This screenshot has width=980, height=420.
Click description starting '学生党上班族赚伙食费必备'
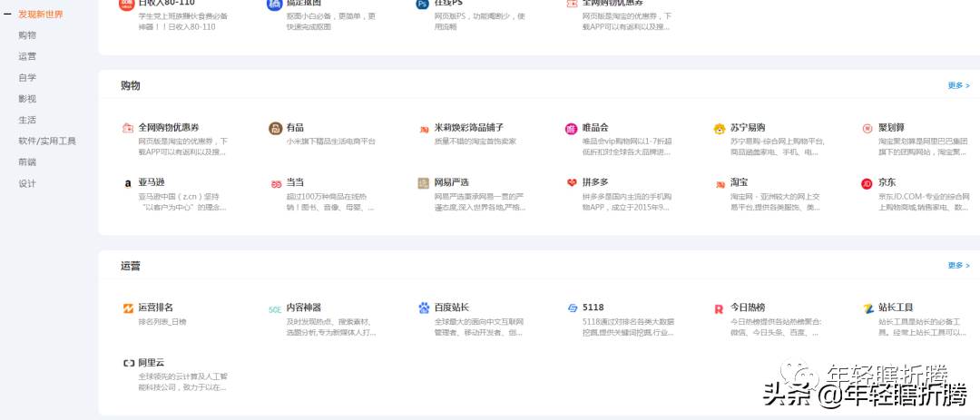(x=182, y=22)
